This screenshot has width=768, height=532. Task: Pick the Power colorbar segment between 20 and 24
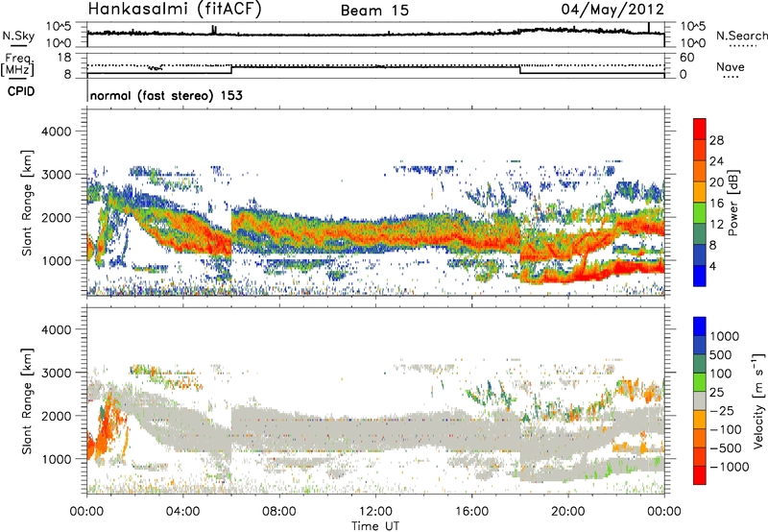700,171
